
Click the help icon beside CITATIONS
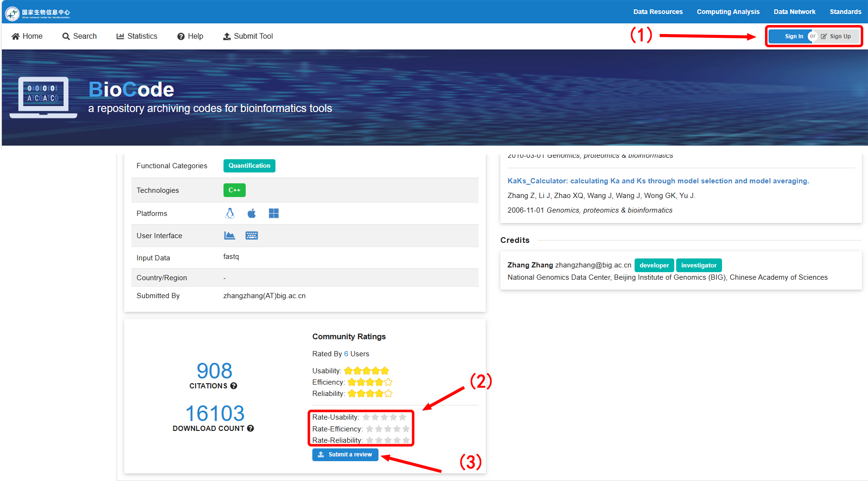233,386
